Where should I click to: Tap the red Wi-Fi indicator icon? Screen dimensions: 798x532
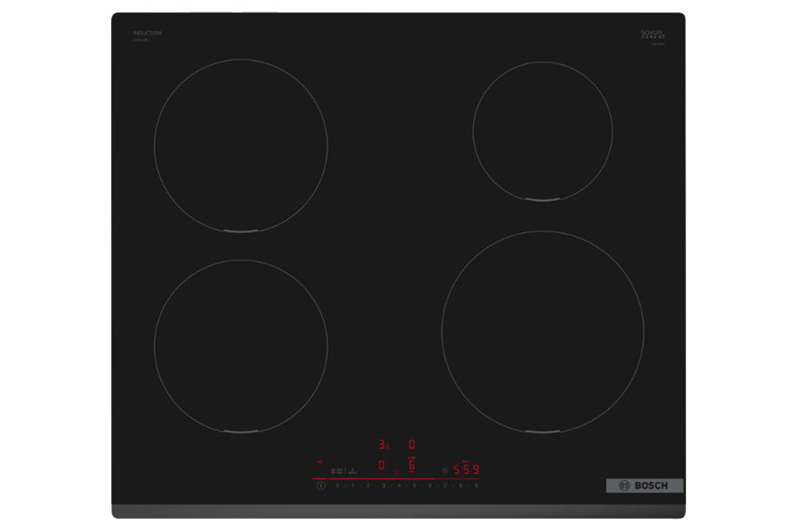[320, 463]
